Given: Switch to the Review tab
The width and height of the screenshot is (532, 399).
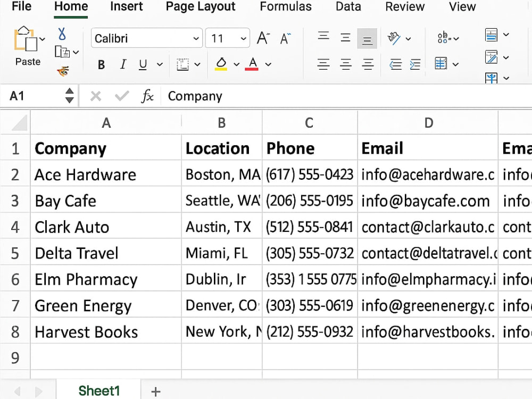Looking at the screenshot, I should [405, 6].
